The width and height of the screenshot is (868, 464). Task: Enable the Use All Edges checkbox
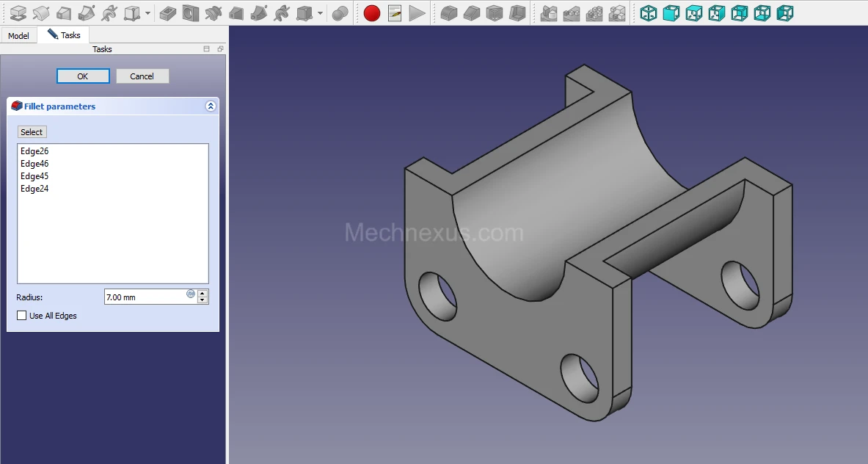22,316
